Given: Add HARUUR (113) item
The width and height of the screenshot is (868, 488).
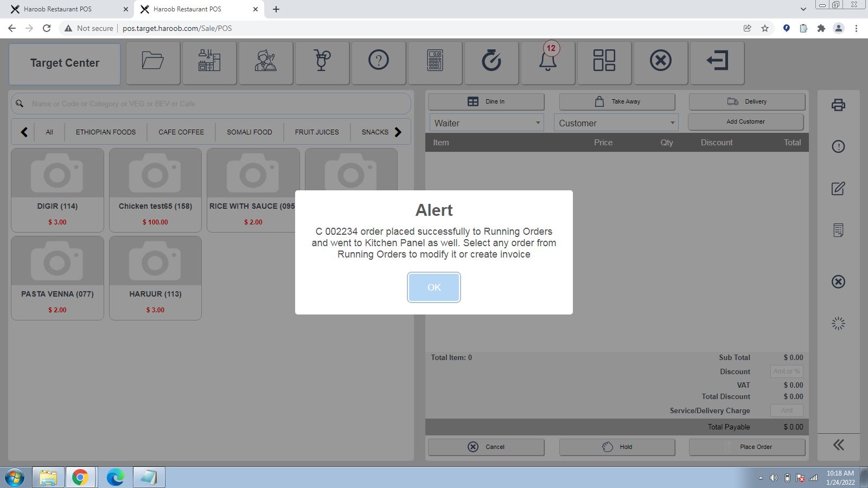Looking at the screenshot, I should (x=155, y=278).
